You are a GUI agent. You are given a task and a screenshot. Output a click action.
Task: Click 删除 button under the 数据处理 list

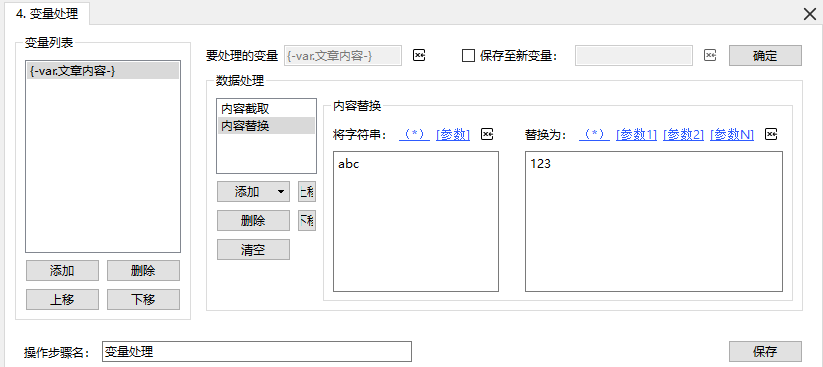253,221
